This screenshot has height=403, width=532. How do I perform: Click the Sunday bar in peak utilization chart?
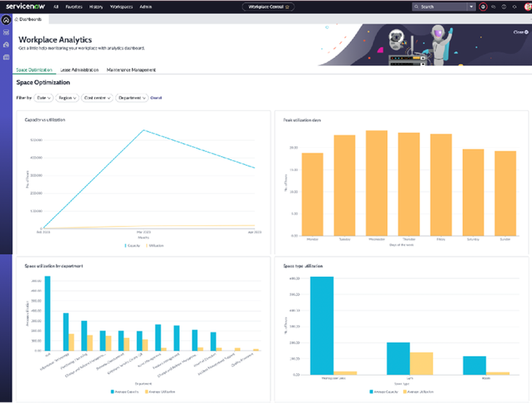(505, 193)
